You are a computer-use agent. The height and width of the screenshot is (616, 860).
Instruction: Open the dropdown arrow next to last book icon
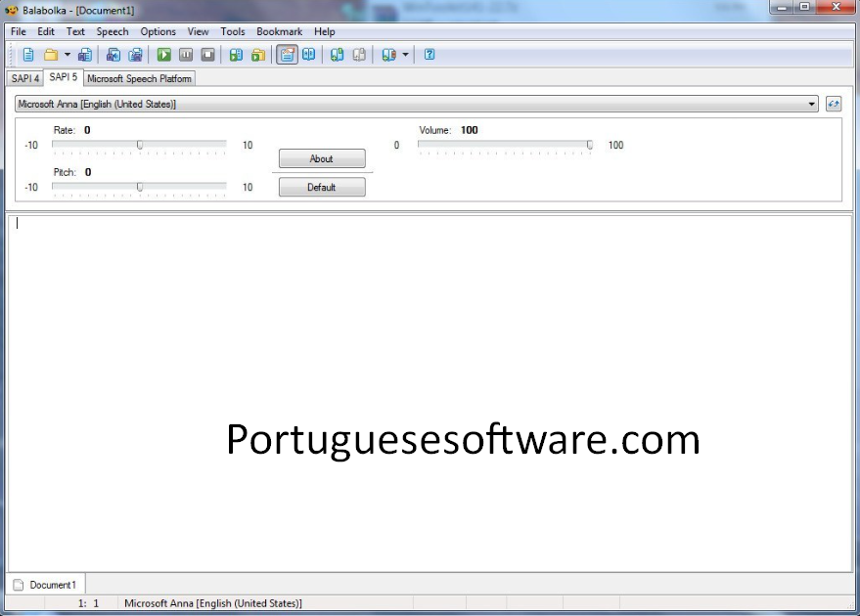406,55
